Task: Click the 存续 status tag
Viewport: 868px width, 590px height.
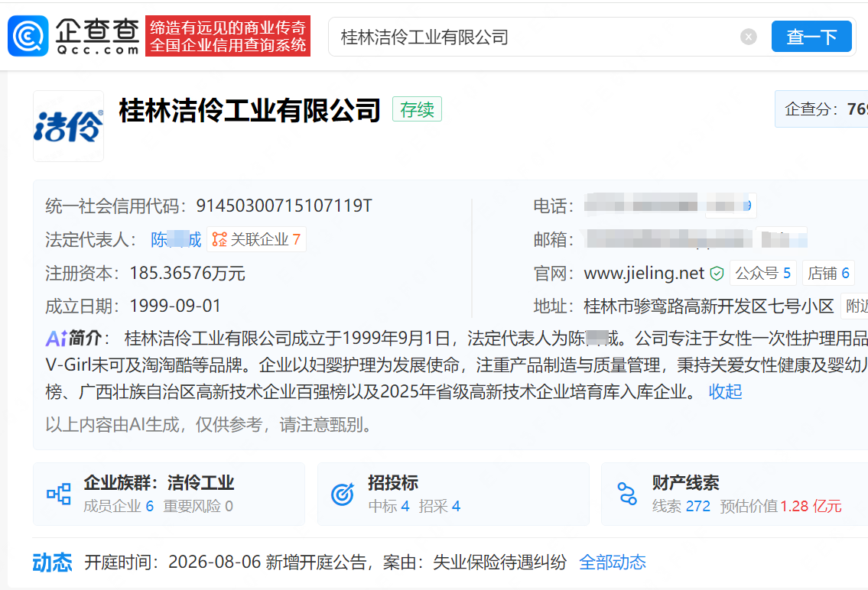Action: point(417,109)
